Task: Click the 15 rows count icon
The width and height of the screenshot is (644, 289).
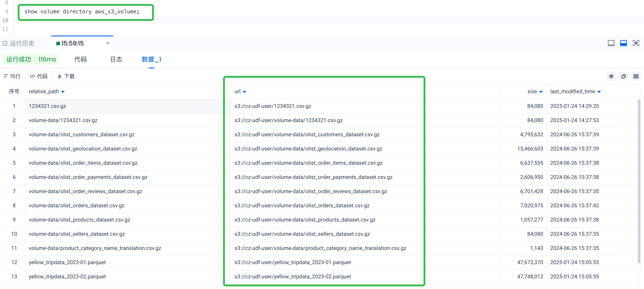Action: [x=6, y=76]
